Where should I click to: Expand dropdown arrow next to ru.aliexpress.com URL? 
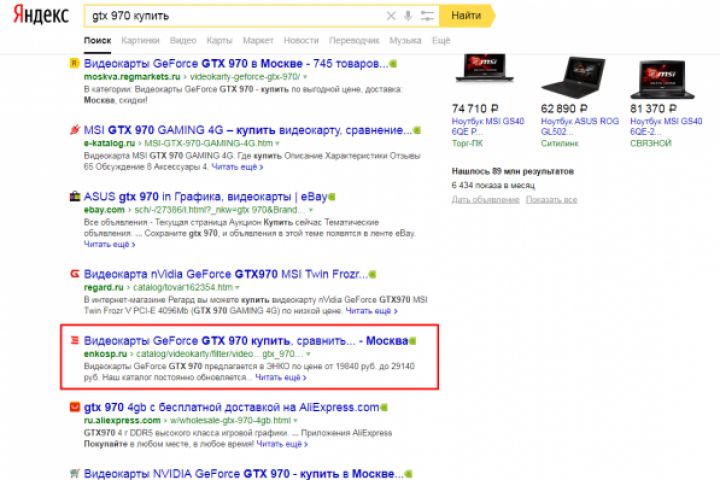tap(295, 421)
